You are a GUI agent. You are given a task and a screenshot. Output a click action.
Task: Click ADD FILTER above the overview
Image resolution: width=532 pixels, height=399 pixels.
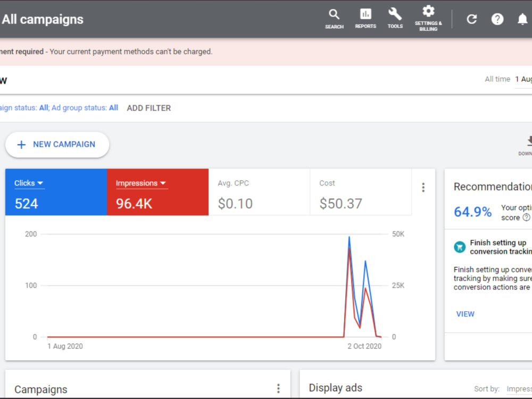(x=148, y=108)
